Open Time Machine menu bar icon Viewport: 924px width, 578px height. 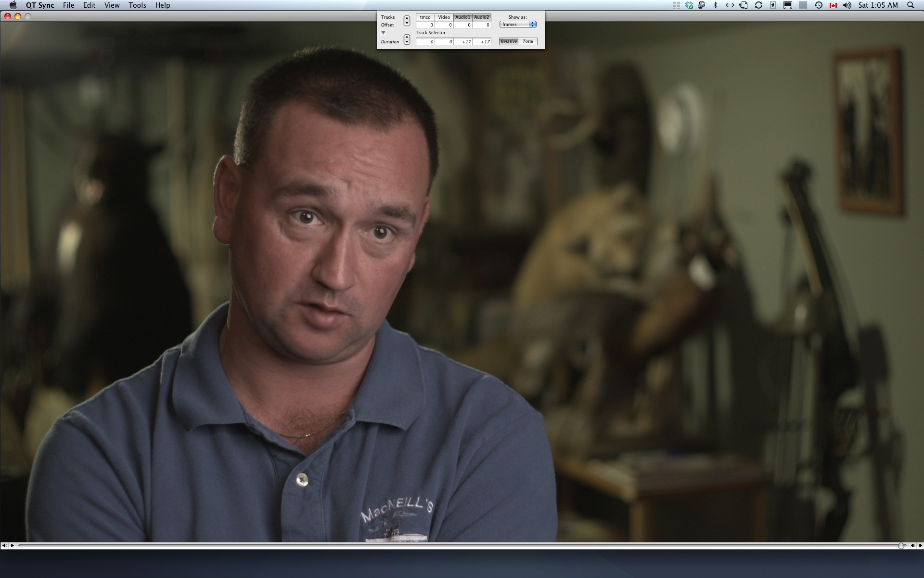coord(818,5)
